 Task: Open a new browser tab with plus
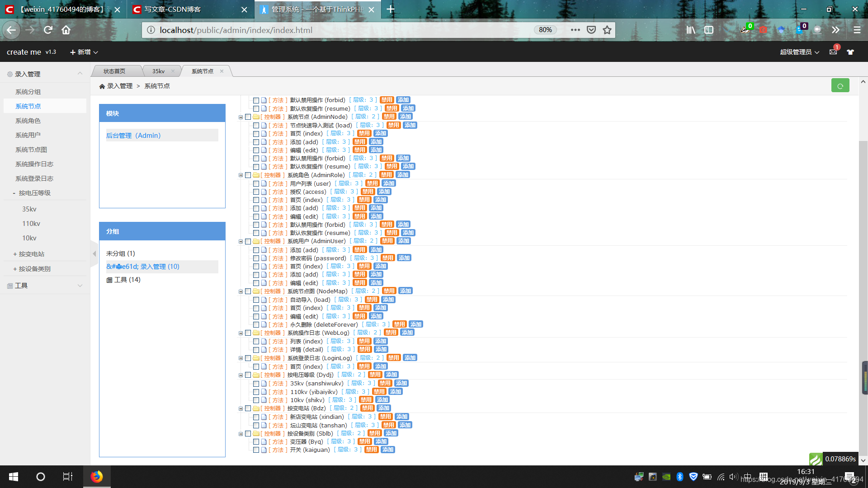click(x=391, y=9)
